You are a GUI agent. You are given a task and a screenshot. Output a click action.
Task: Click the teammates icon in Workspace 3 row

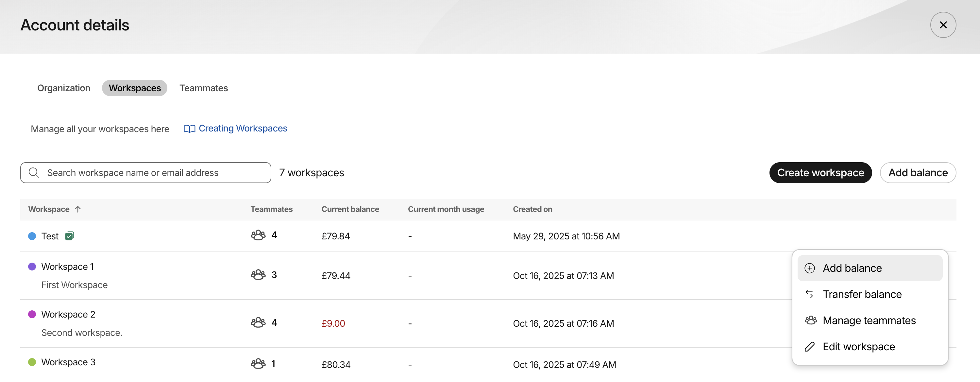(x=258, y=364)
